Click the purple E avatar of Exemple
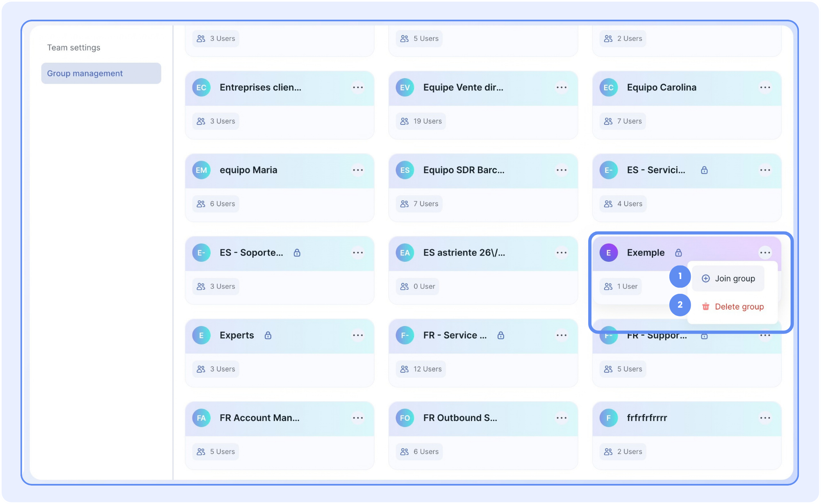This screenshot has width=821, height=504. pos(608,253)
